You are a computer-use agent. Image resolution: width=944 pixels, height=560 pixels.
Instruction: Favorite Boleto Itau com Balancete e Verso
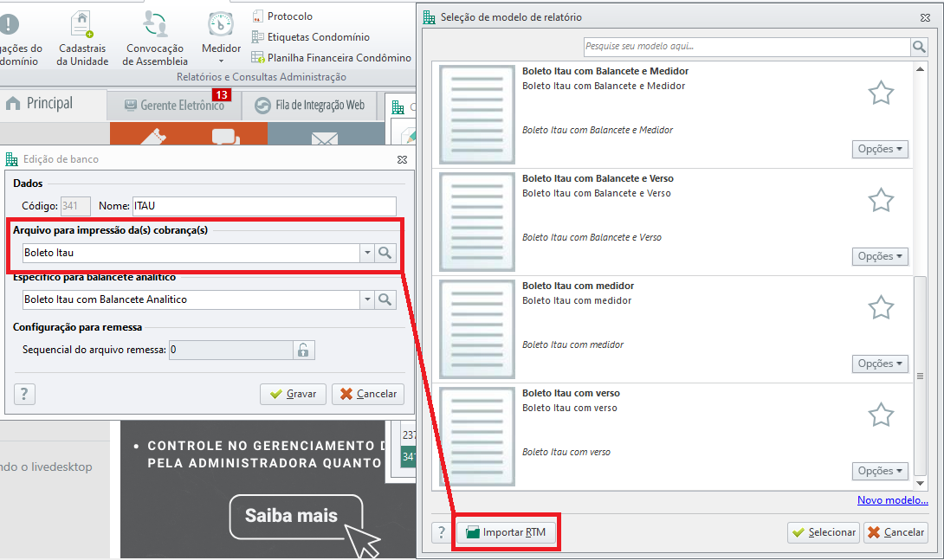pos(881,200)
